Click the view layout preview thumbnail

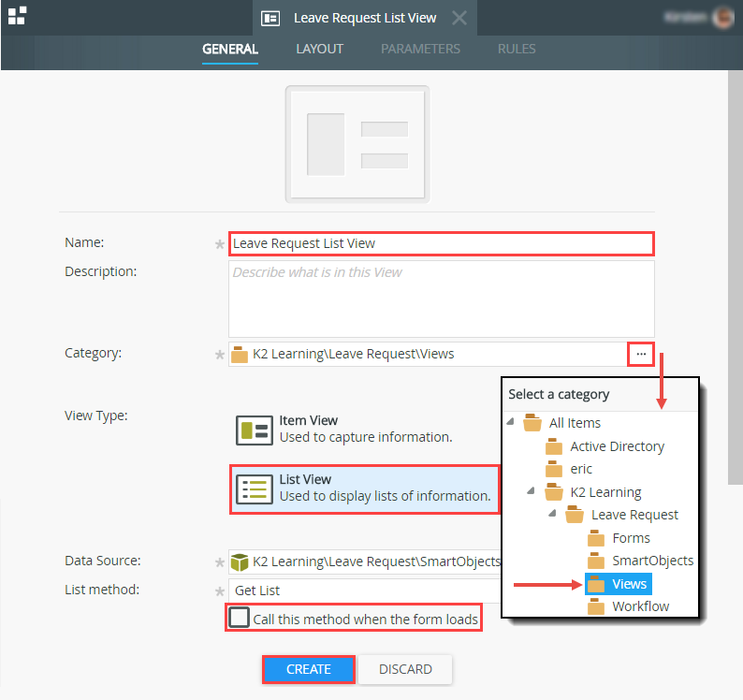click(x=357, y=144)
